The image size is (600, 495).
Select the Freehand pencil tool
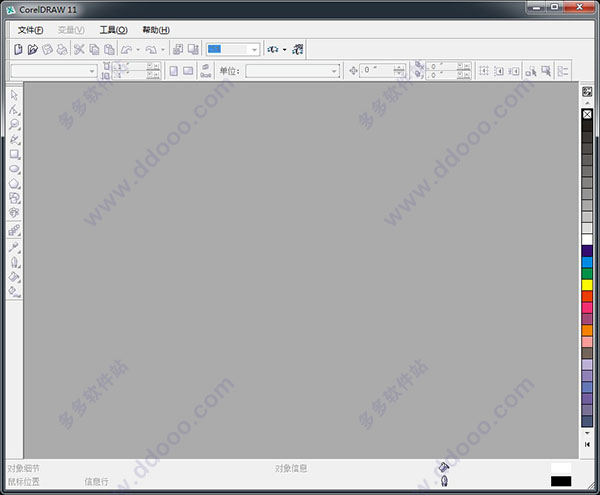14,139
